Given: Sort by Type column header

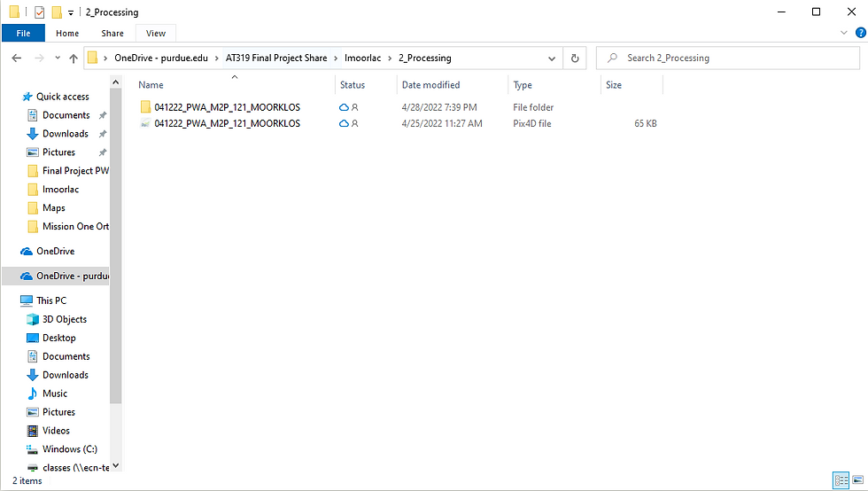Looking at the screenshot, I should click(522, 85).
